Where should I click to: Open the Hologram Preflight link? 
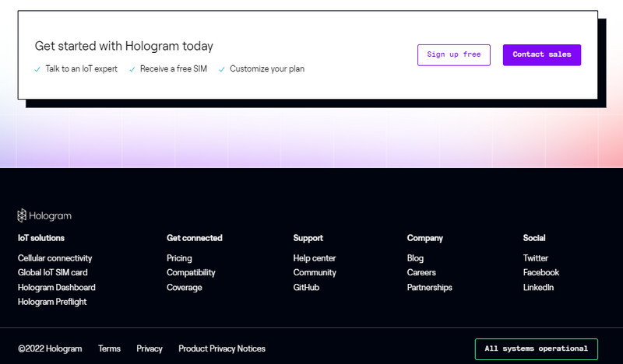52,302
